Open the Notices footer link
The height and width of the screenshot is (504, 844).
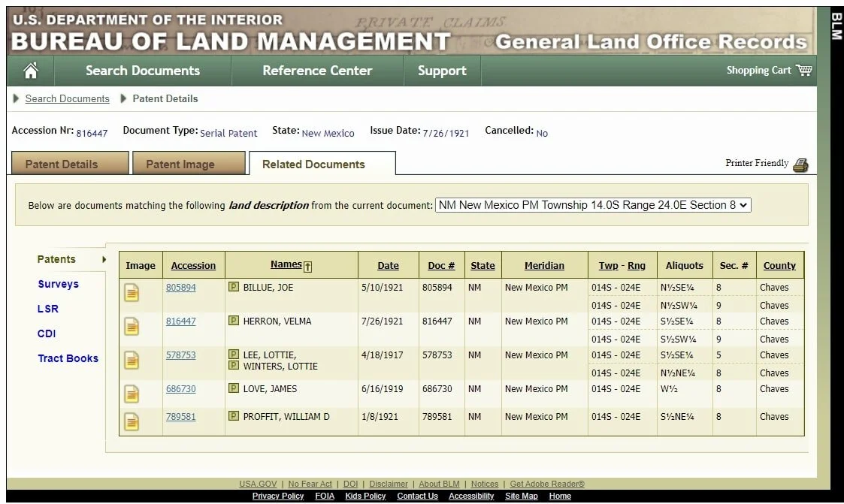pyautogui.click(x=485, y=484)
